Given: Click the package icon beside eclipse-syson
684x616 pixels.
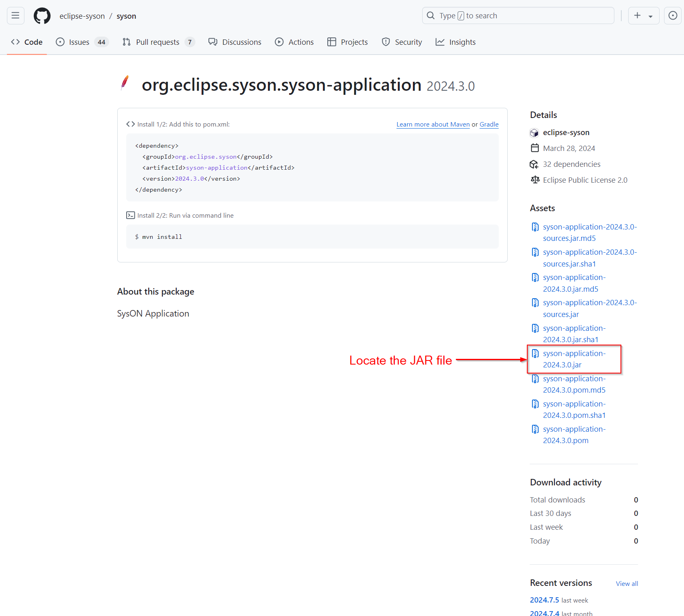Looking at the screenshot, I should click(534, 132).
